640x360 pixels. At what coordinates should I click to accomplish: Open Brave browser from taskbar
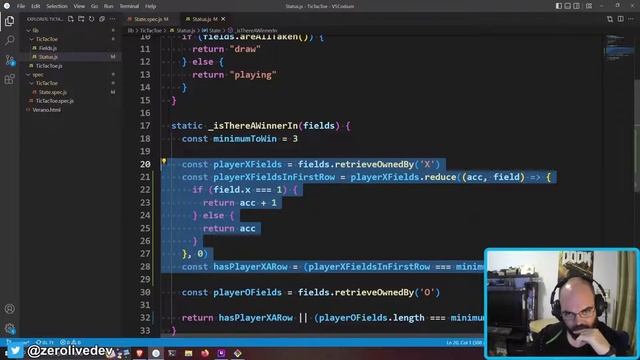[140, 353]
